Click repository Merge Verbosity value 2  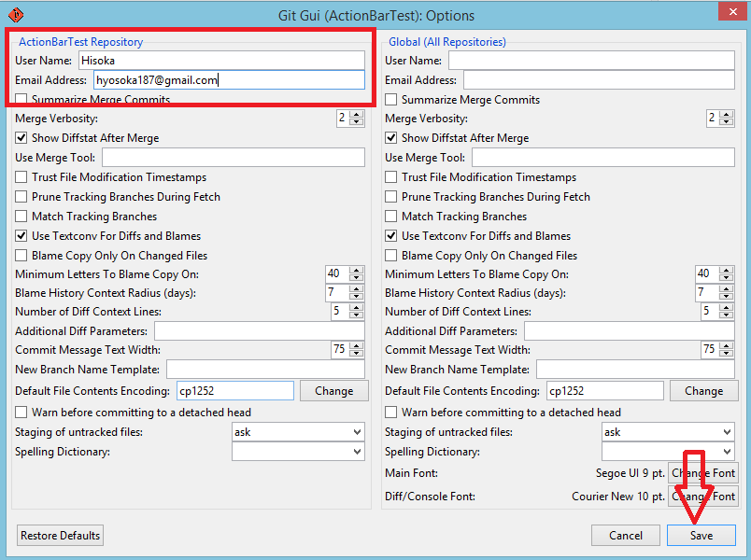pos(343,118)
